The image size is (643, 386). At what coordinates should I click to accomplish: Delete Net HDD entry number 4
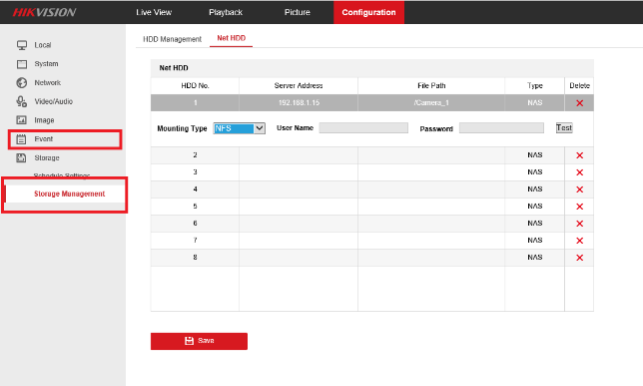579,190
